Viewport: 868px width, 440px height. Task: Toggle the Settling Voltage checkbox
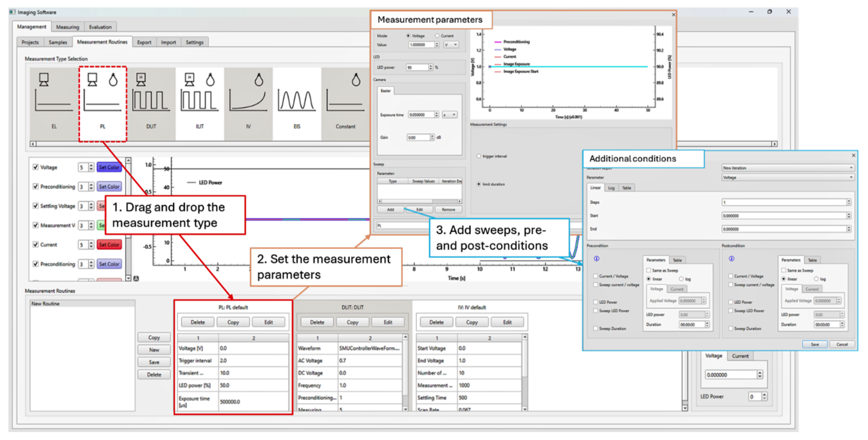click(x=35, y=206)
